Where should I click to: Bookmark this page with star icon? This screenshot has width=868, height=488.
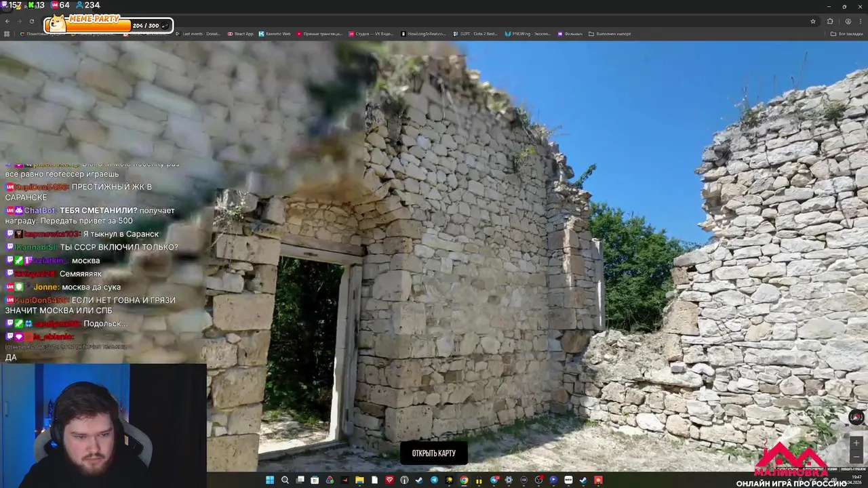(813, 21)
